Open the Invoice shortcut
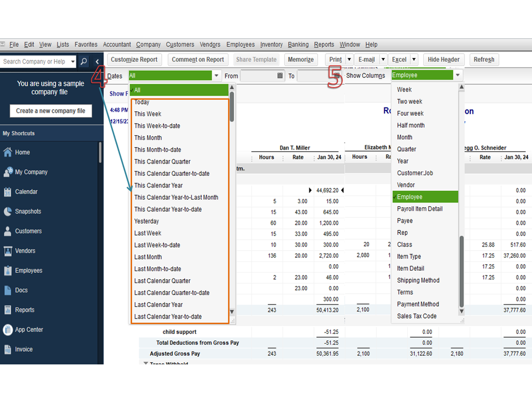 pos(23,349)
